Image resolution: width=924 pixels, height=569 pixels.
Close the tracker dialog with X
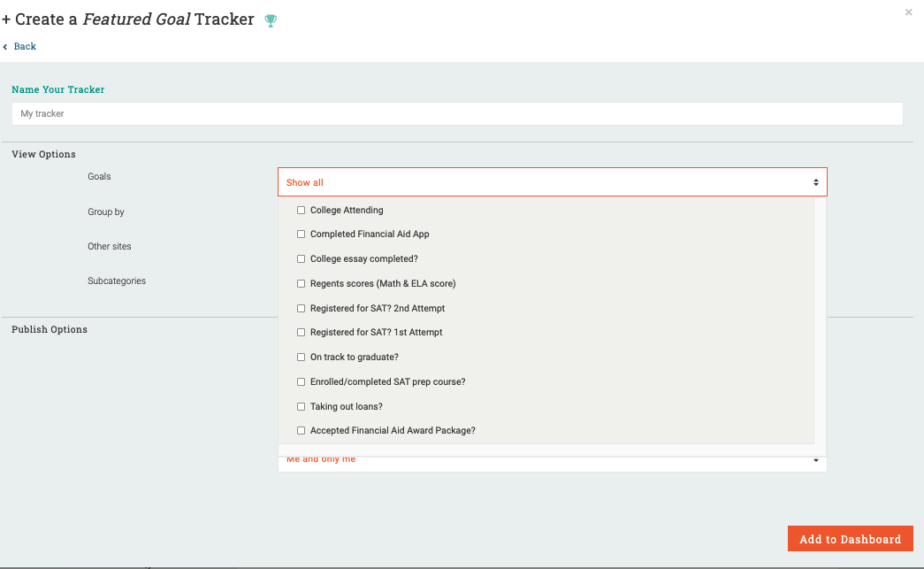point(908,12)
